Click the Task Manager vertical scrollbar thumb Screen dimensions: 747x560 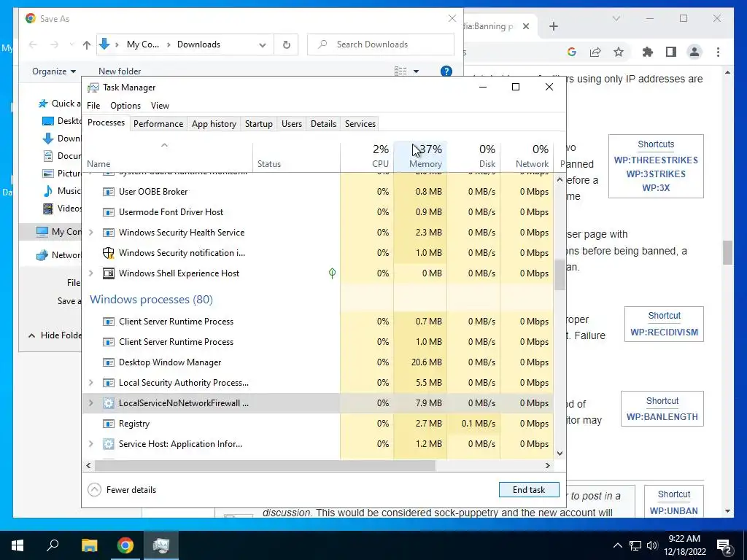(560, 275)
